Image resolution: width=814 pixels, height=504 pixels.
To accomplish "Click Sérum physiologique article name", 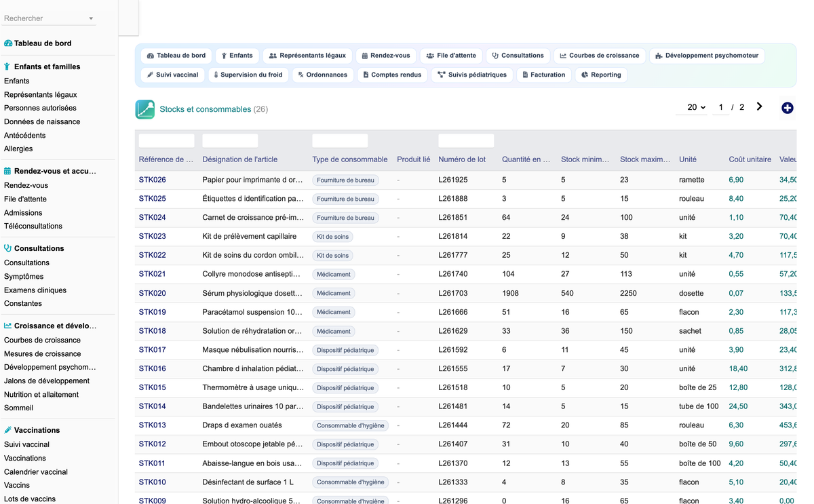I will coord(252,293).
